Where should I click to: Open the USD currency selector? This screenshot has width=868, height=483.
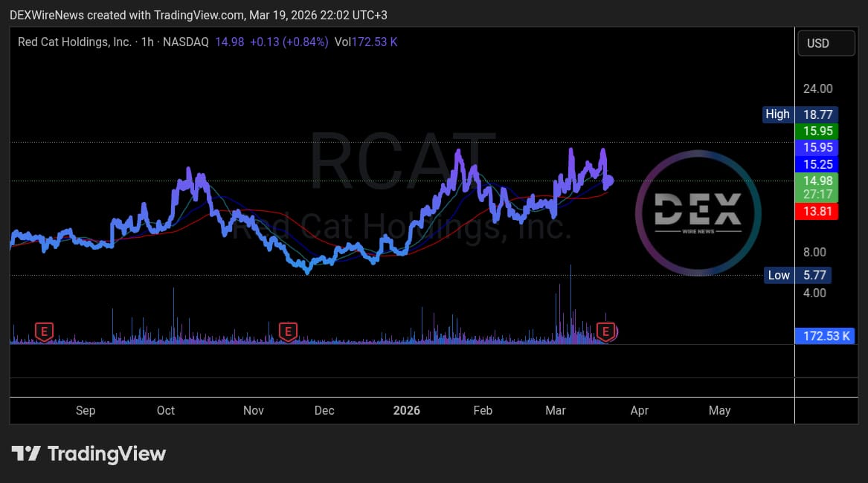click(826, 43)
